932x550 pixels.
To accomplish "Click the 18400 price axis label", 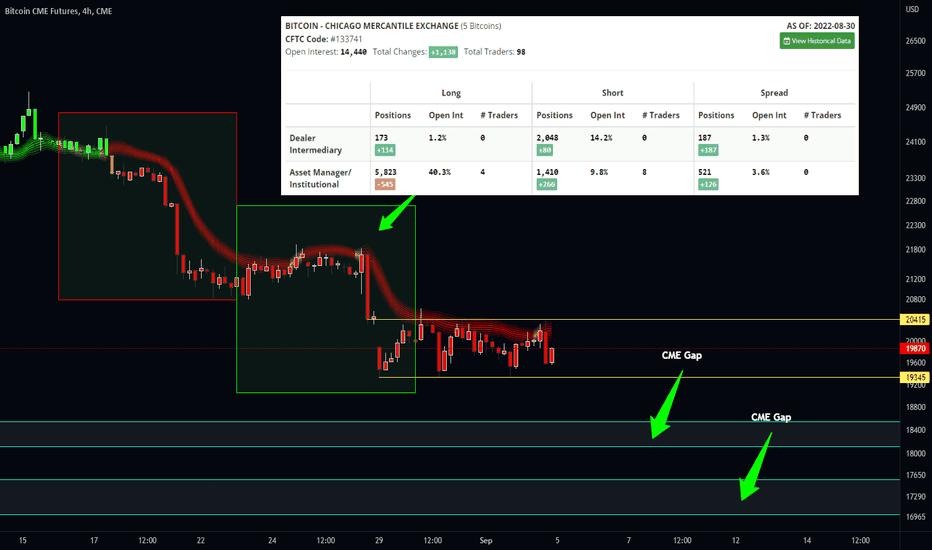I will pyautogui.click(x=915, y=430).
